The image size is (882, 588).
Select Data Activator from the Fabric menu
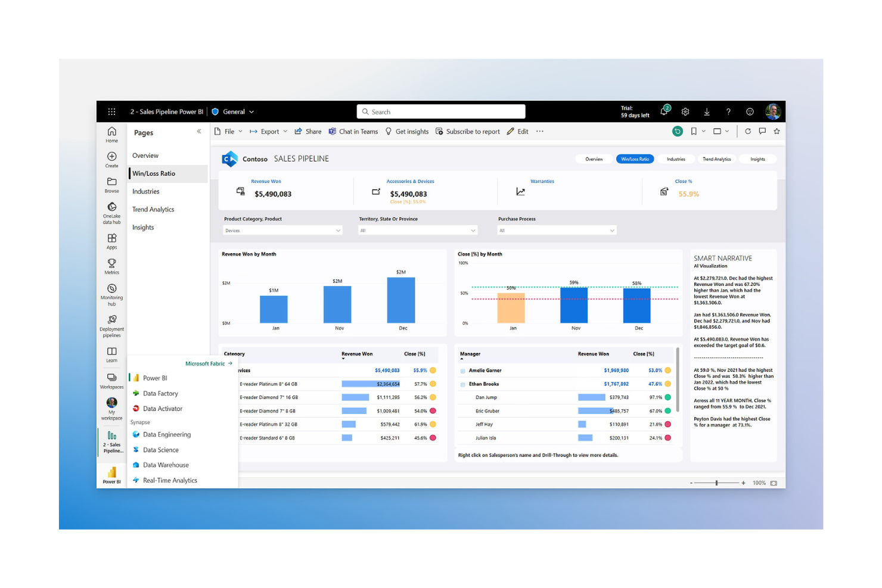(x=162, y=408)
